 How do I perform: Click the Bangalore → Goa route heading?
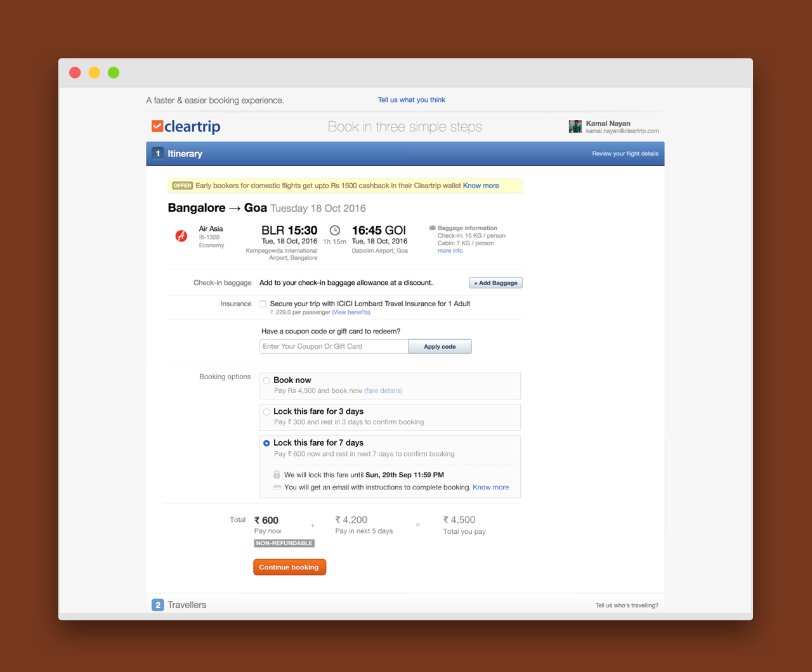point(217,208)
